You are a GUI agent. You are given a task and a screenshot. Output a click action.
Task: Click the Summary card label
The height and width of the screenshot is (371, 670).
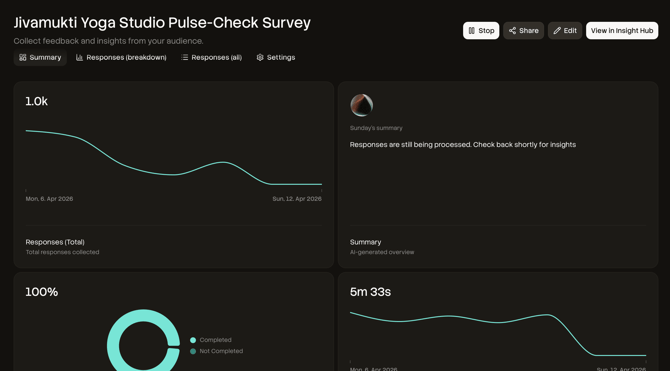[x=365, y=242]
